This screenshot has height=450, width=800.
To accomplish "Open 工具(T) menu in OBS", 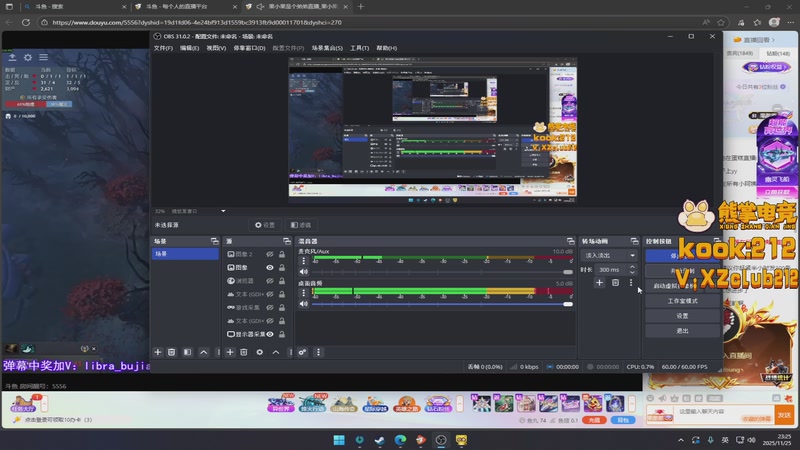I will pos(360,48).
